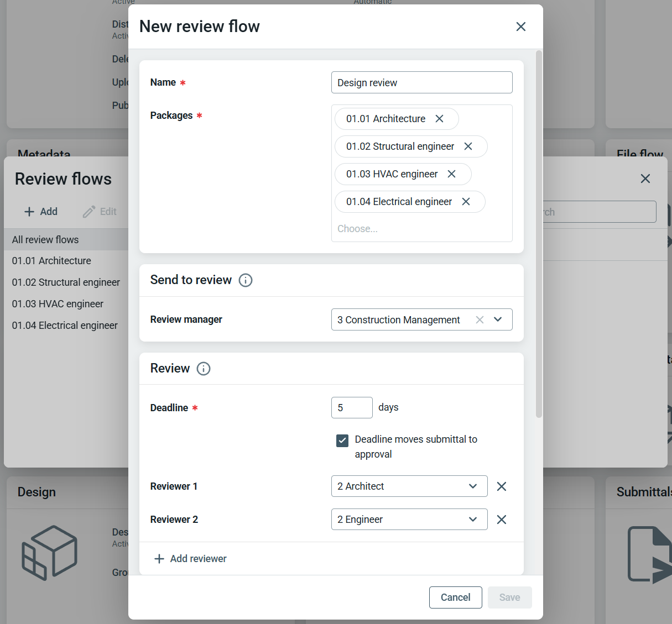The height and width of the screenshot is (624, 672).
Task: Delete Reviewer 2 using its X icon
Action: pos(501,520)
